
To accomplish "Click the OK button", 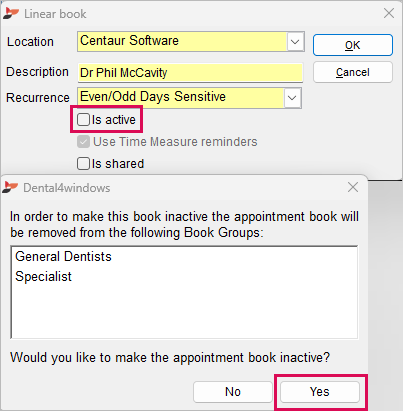I will (x=353, y=45).
